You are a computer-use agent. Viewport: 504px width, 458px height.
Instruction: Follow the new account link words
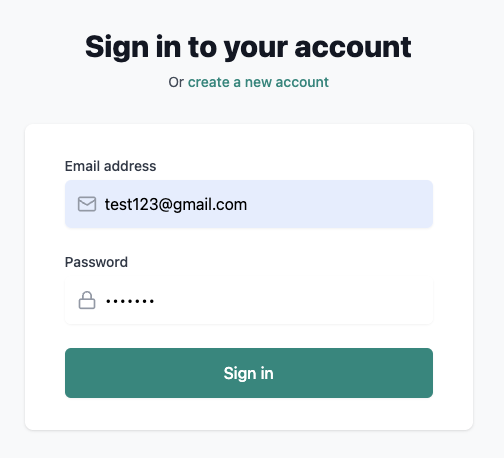tap(287, 82)
